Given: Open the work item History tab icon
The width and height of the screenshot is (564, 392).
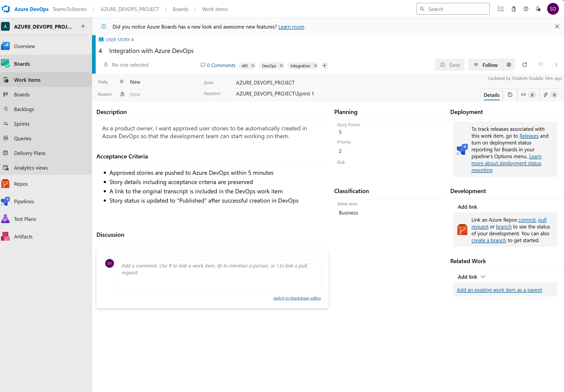Looking at the screenshot, I should pyautogui.click(x=510, y=95).
